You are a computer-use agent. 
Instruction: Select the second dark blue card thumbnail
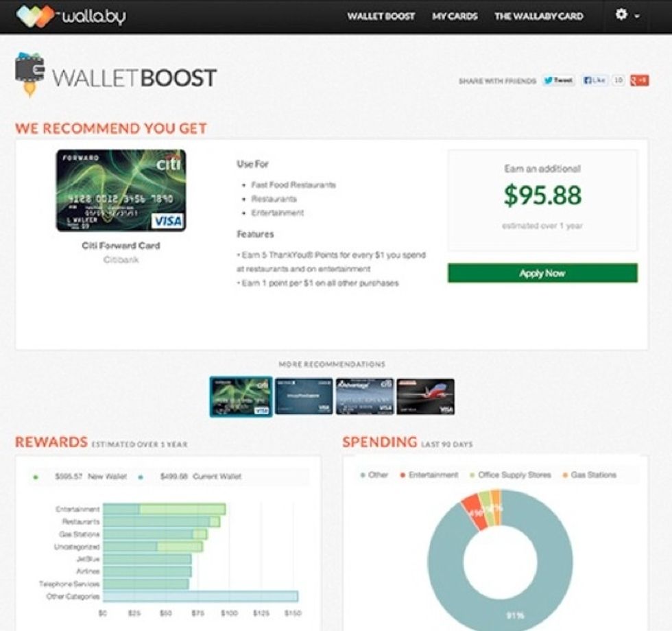pos(304,396)
